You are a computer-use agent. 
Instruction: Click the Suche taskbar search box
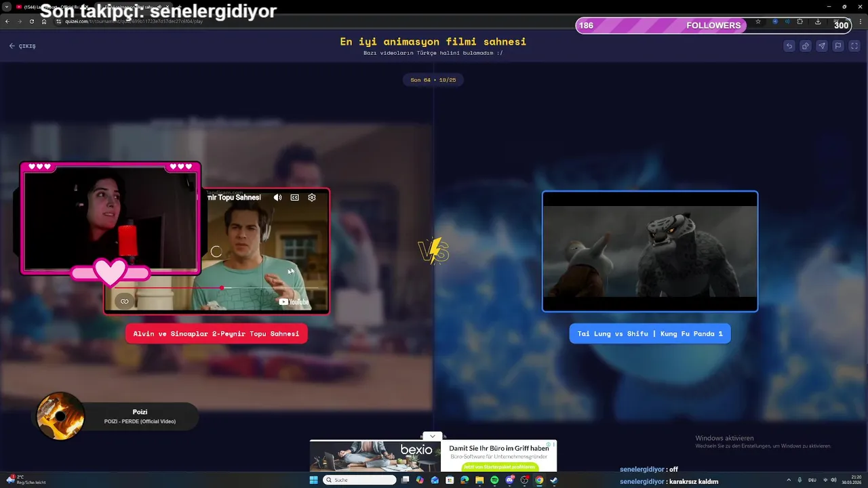click(359, 480)
